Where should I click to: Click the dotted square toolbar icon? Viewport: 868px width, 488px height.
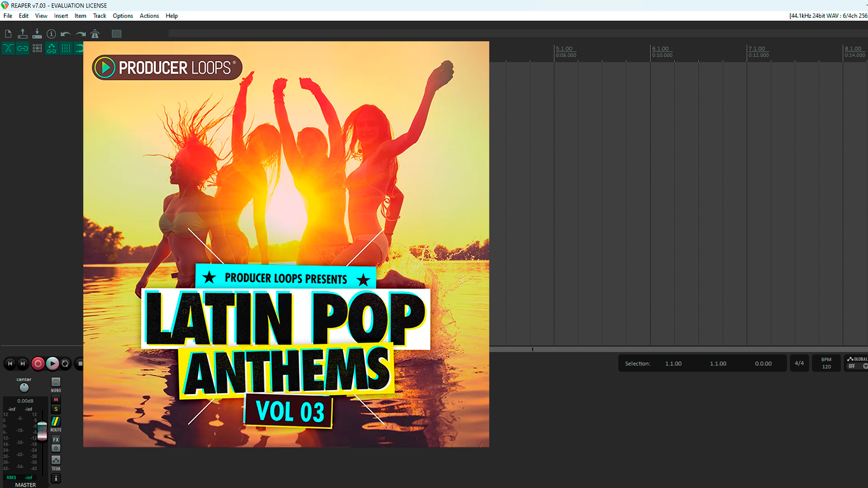(117, 34)
